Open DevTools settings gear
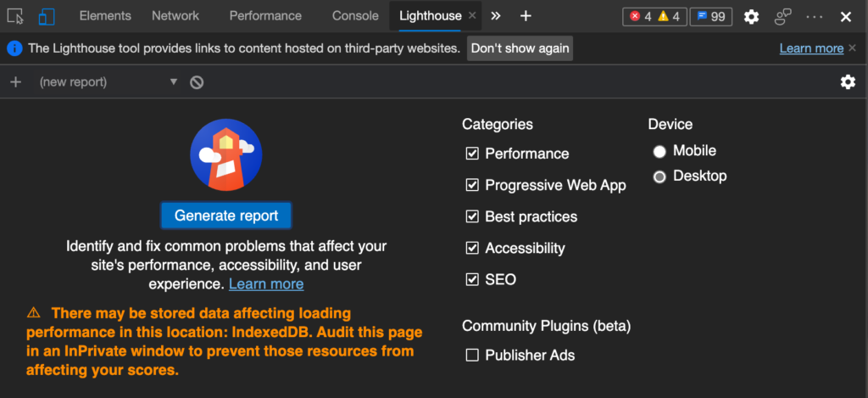 pos(751,17)
